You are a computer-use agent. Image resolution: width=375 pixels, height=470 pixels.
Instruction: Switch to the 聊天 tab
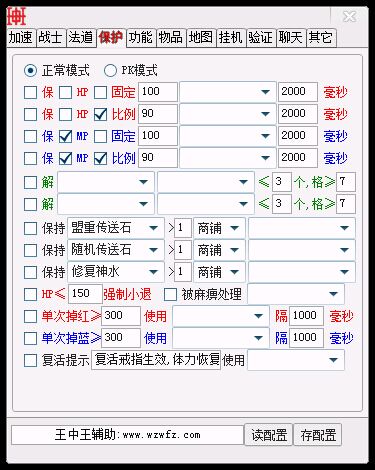tap(290, 37)
